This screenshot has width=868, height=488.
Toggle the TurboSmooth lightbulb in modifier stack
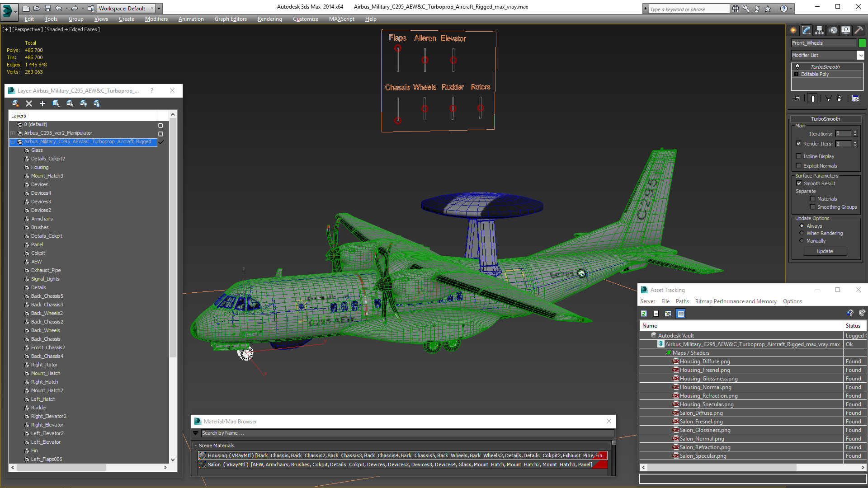tap(797, 66)
